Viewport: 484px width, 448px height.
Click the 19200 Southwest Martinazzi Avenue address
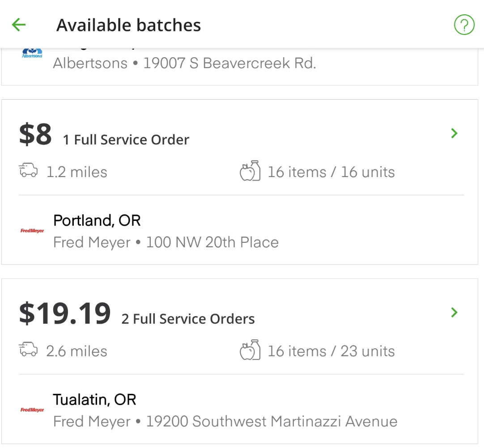tap(272, 422)
